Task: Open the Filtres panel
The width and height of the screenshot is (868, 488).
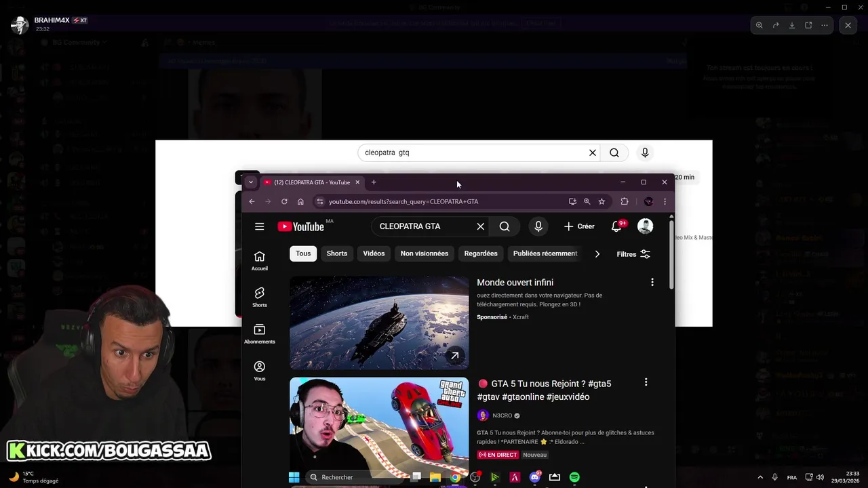Action: tap(633, 254)
